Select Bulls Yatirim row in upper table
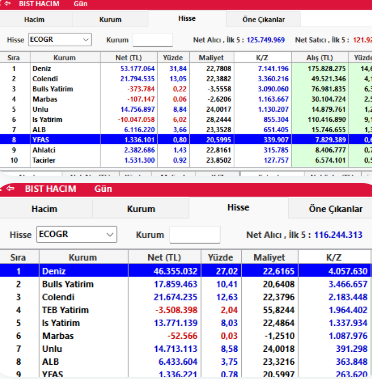This screenshot has height=379, width=372. coord(186,89)
